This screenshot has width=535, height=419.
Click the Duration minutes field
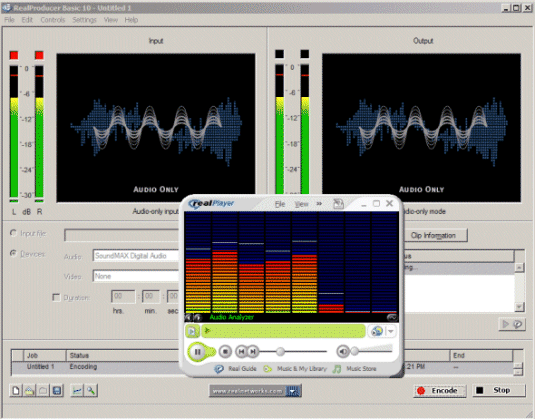pyautogui.click(x=150, y=296)
